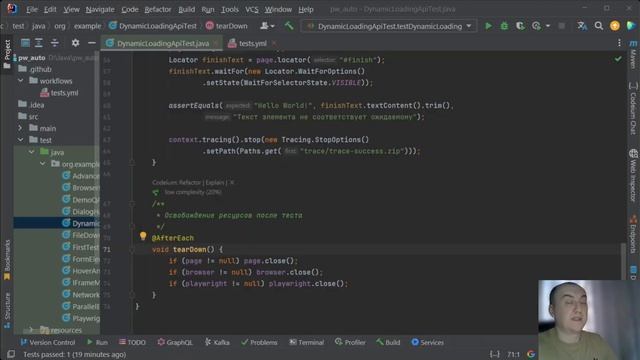640x360 pixels.
Task: Click Collapse All in Project panel
Action: pyautogui.click(x=55, y=43)
